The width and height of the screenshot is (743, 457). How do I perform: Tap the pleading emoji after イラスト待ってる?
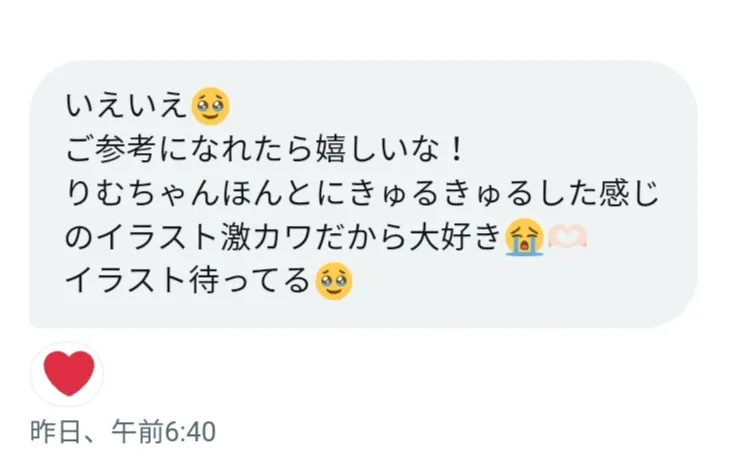pos(334,281)
